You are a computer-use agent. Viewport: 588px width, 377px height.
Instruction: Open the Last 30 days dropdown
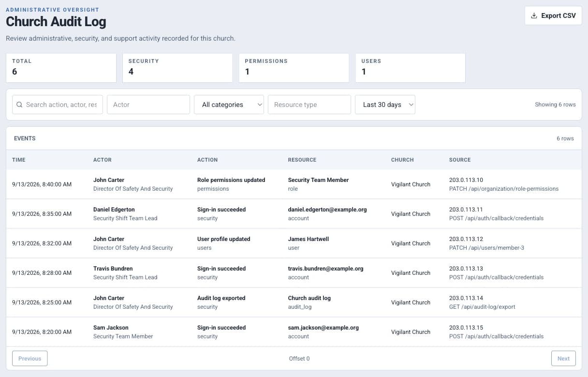[385, 105]
